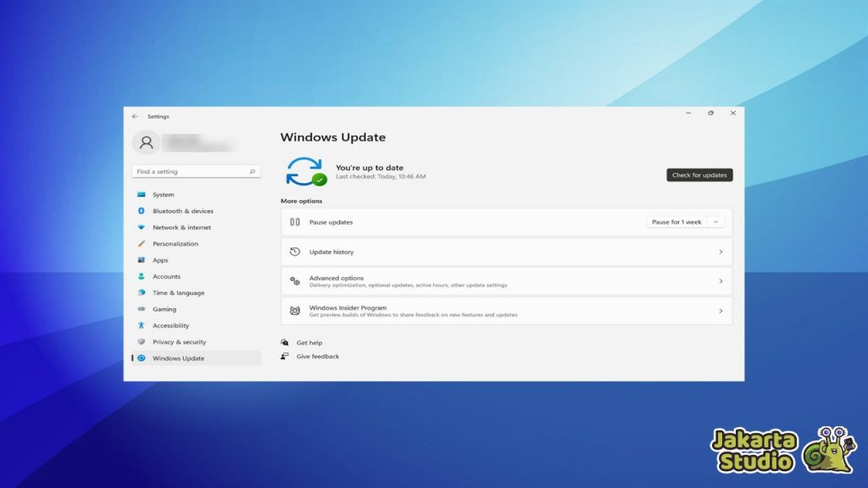Select the Bluetooth icon in sidebar
Screen dimensions: 868x488
pyautogui.click(x=142, y=211)
